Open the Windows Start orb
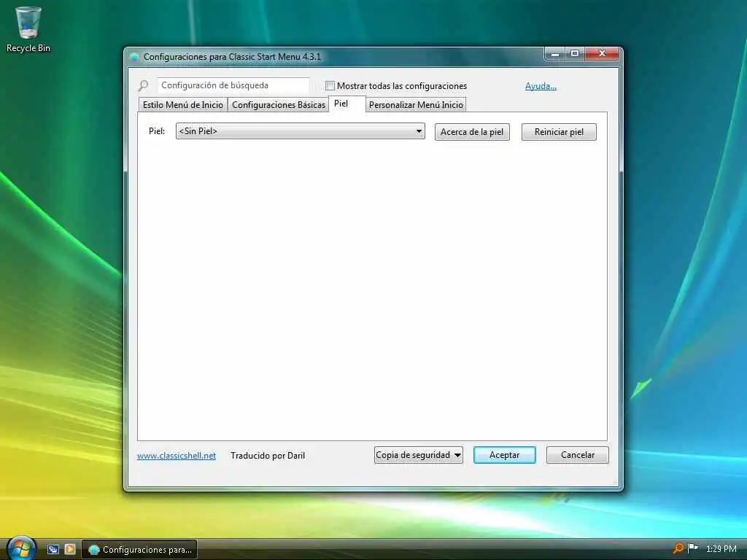747x560 pixels. click(x=21, y=548)
